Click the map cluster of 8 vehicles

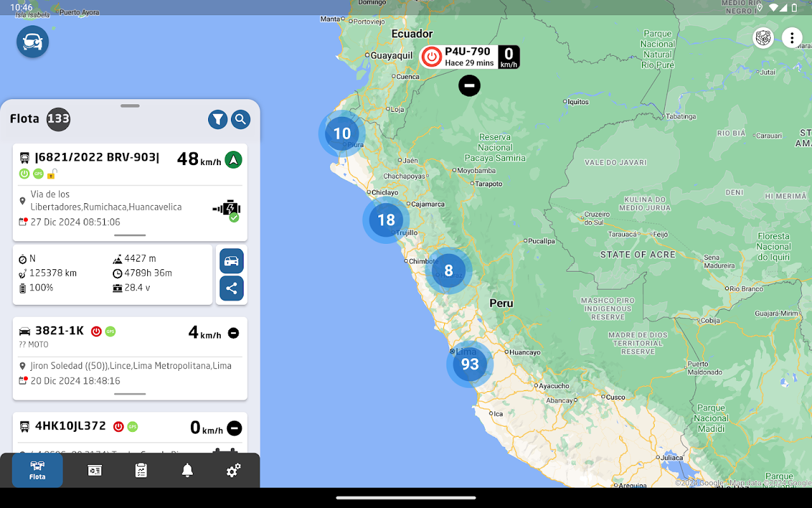click(x=449, y=271)
